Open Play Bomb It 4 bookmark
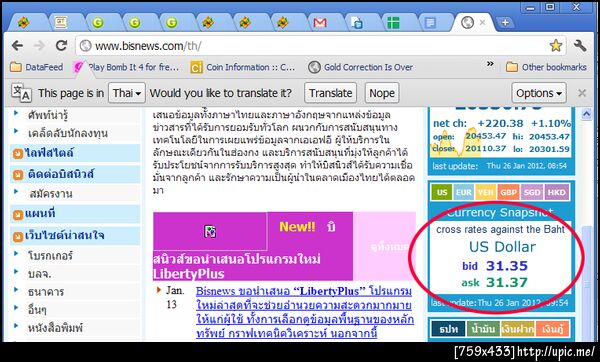This screenshot has width=600, height=362. 127,67
